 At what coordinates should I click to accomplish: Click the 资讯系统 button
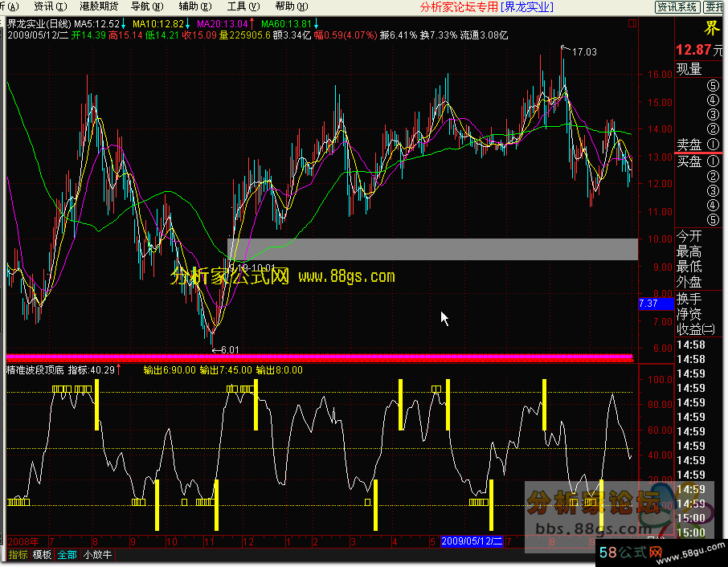[677, 7]
